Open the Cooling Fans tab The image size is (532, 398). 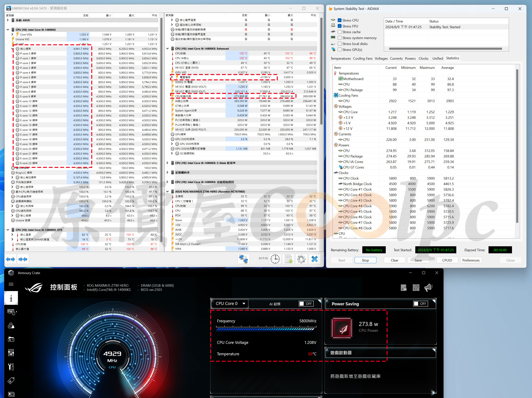click(362, 59)
